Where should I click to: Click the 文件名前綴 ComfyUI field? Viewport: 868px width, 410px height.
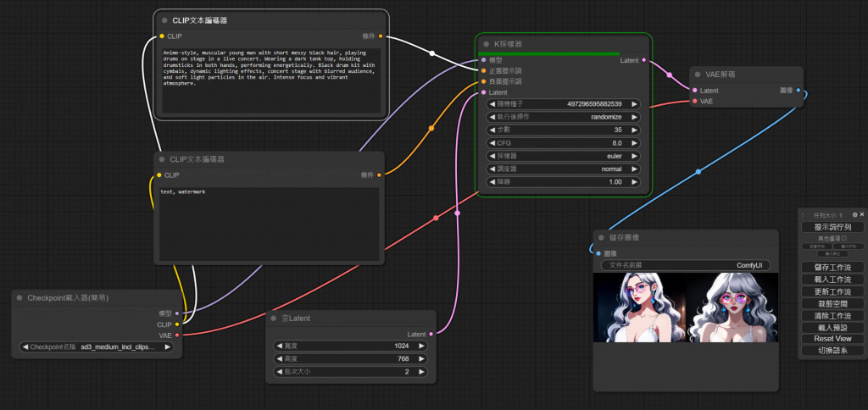(685, 266)
